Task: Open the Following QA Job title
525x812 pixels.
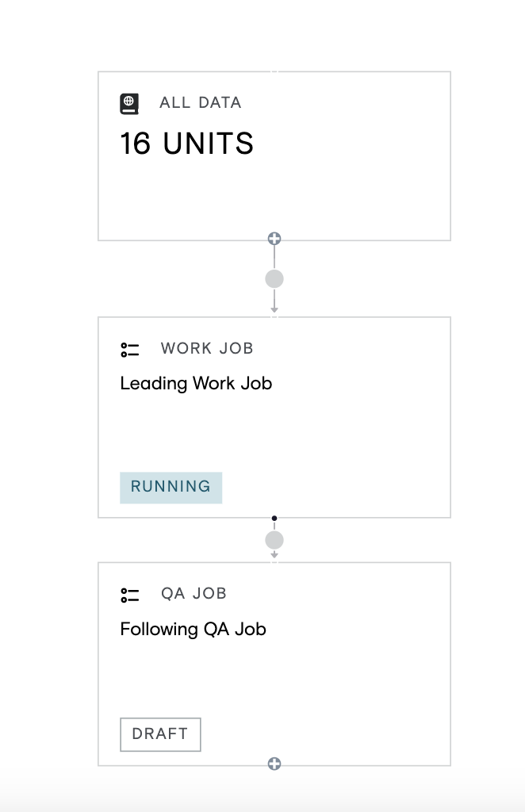Action: click(x=194, y=629)
